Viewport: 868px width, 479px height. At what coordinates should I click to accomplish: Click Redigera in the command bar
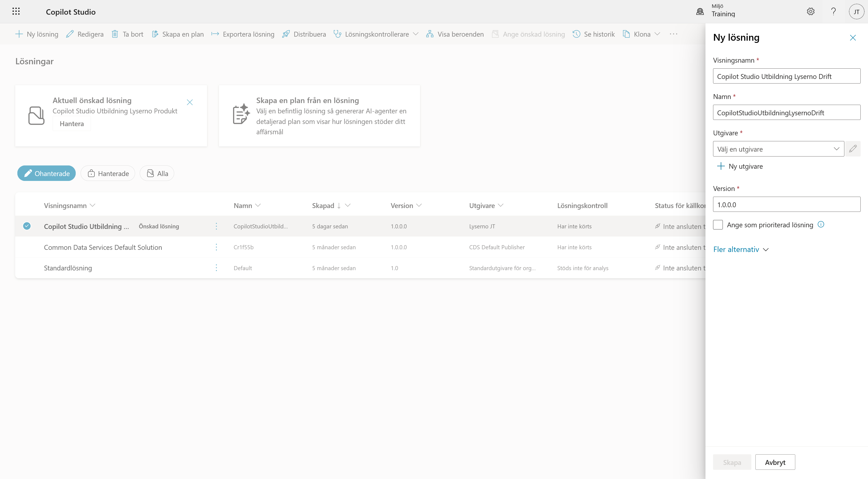[x=85, y=34]
